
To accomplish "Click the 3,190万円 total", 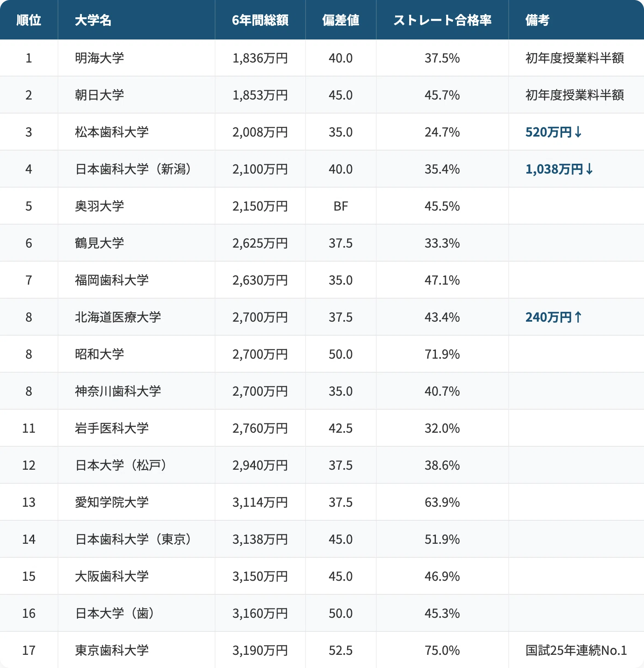I will click(260, 650).
